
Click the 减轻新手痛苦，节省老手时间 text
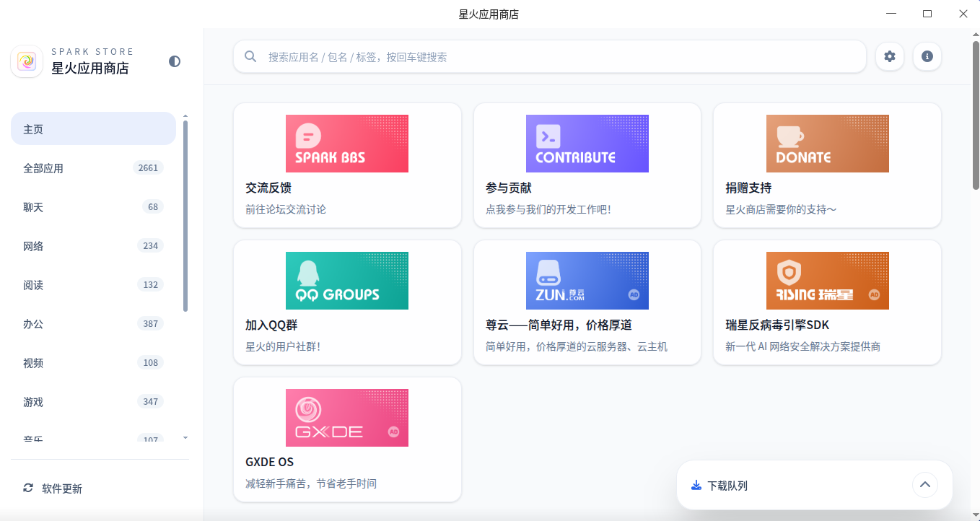[311, 483]
